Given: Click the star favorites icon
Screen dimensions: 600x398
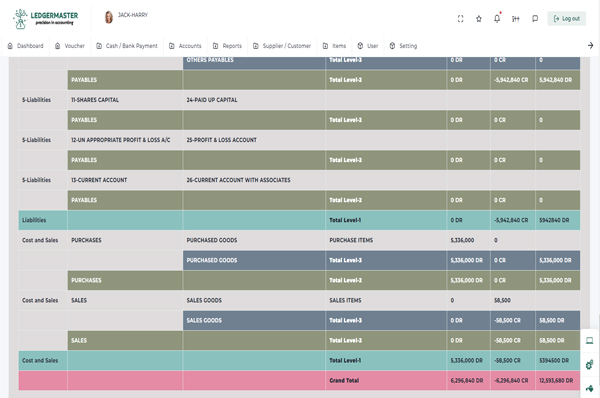Looking at the screenshot, I should [479, 19].
